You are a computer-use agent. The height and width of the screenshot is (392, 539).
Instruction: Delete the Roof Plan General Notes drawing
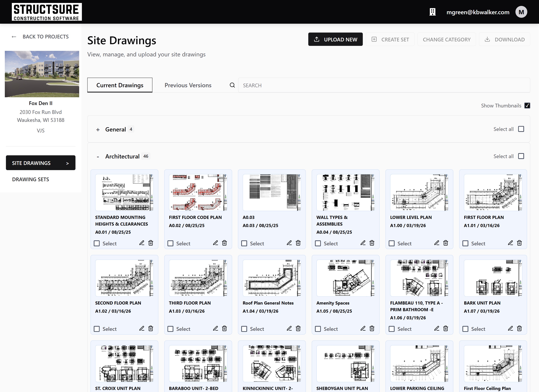coord(298,328)
